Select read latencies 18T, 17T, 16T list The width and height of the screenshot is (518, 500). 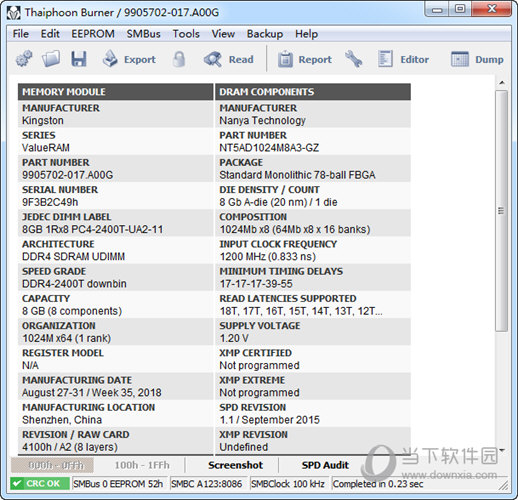[x=301, y=311]
